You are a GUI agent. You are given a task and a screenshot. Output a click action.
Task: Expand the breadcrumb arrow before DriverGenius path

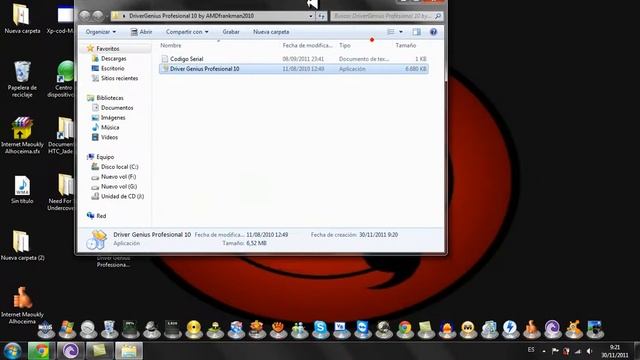pyautogui.click(x=124, y=16)
